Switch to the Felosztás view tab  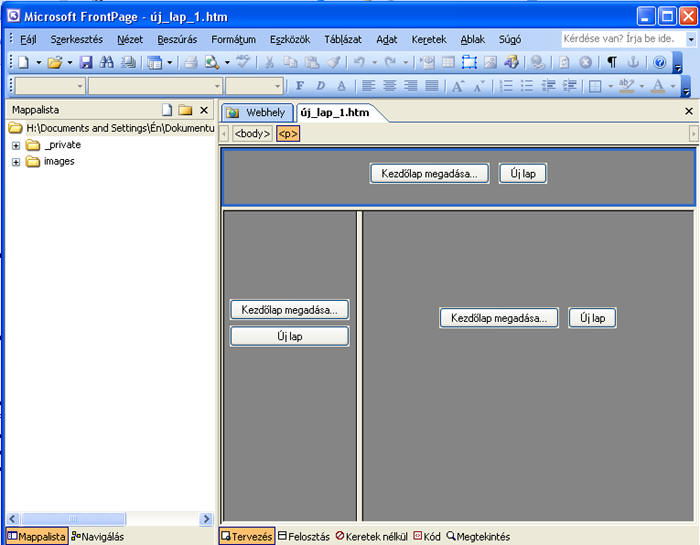[x=304, y=536]
